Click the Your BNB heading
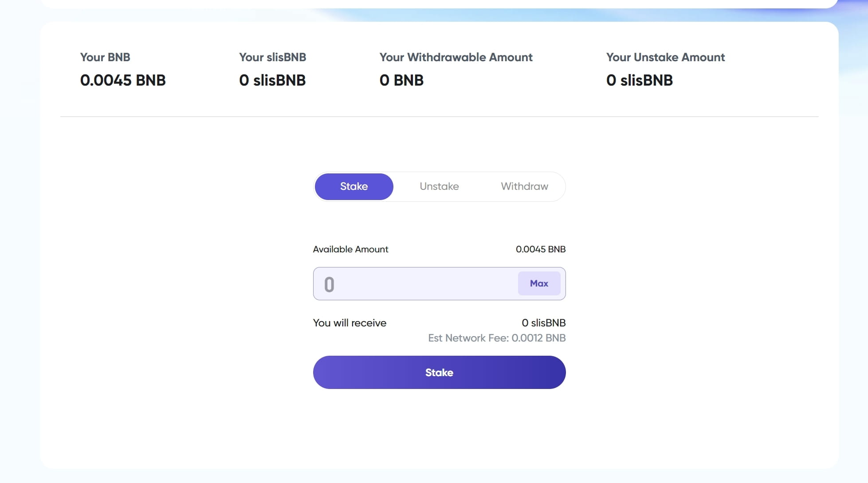 pos(105,57)
